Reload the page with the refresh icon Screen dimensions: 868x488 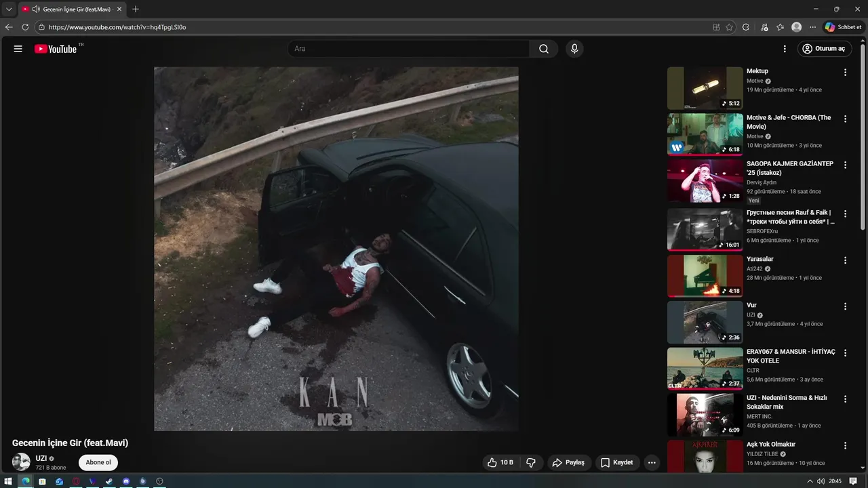point(25,27)
